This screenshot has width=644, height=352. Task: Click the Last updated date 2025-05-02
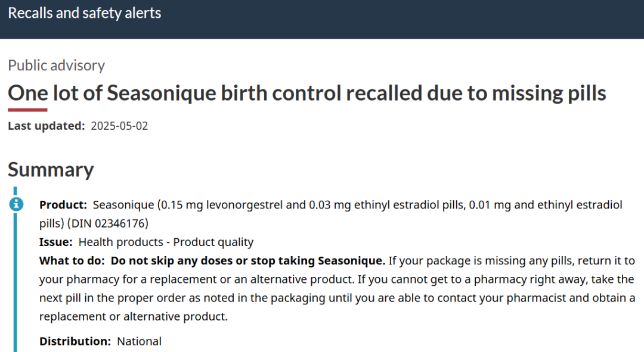point(119,126)
